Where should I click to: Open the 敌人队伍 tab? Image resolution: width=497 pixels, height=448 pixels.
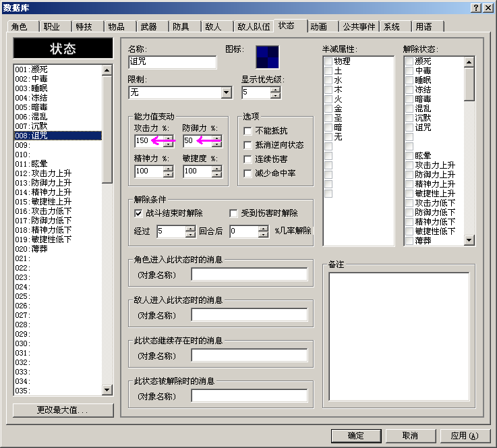[254, 26]
